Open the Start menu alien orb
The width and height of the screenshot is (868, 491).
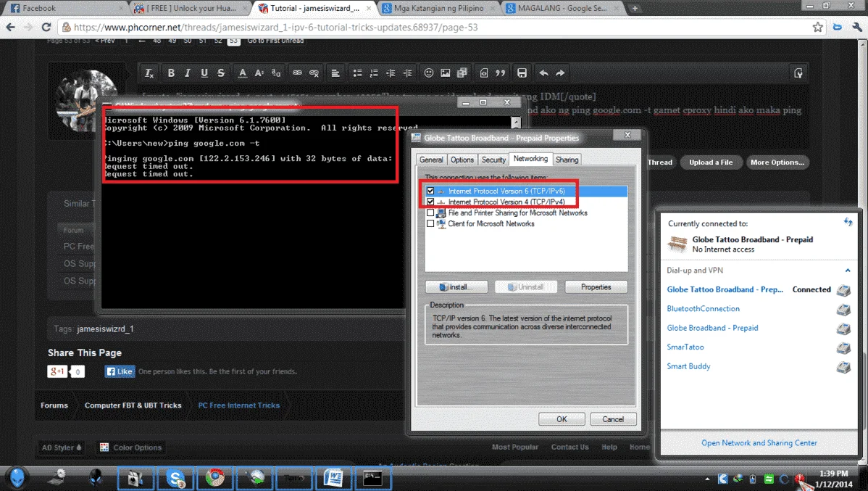[17, 478]
